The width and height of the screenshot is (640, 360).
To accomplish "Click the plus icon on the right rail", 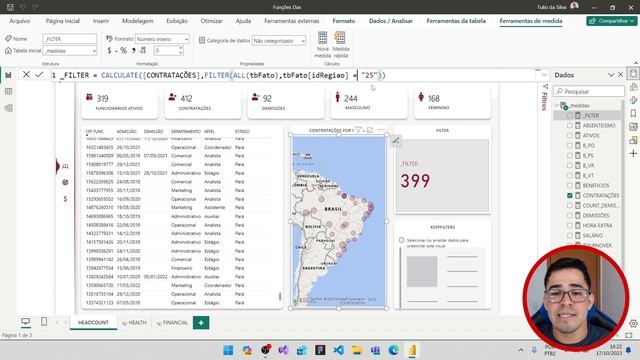I will 633,153.
